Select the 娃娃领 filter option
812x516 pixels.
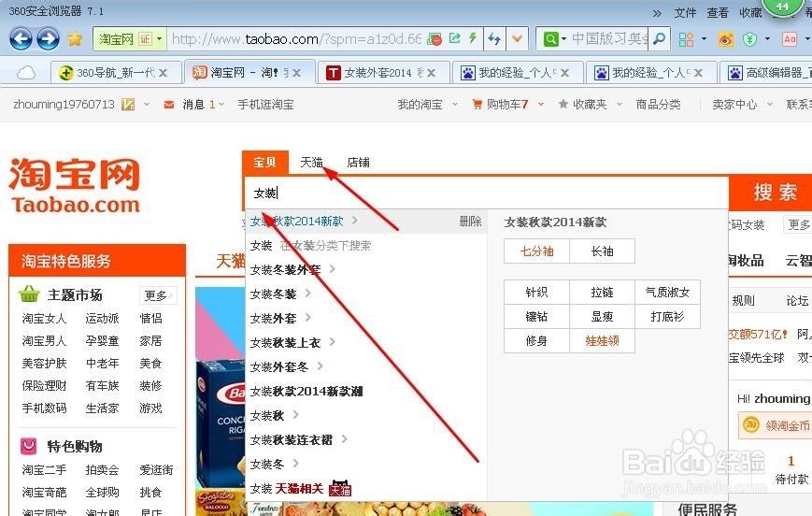coord(603,340)
